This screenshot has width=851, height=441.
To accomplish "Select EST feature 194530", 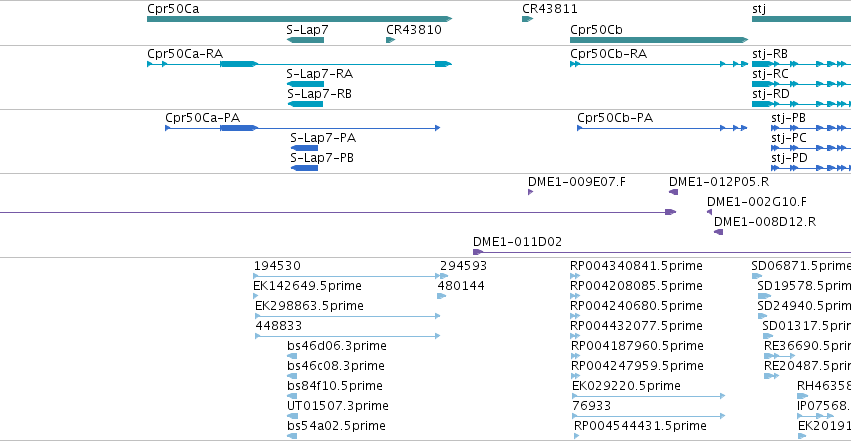I will pos(346,276).
